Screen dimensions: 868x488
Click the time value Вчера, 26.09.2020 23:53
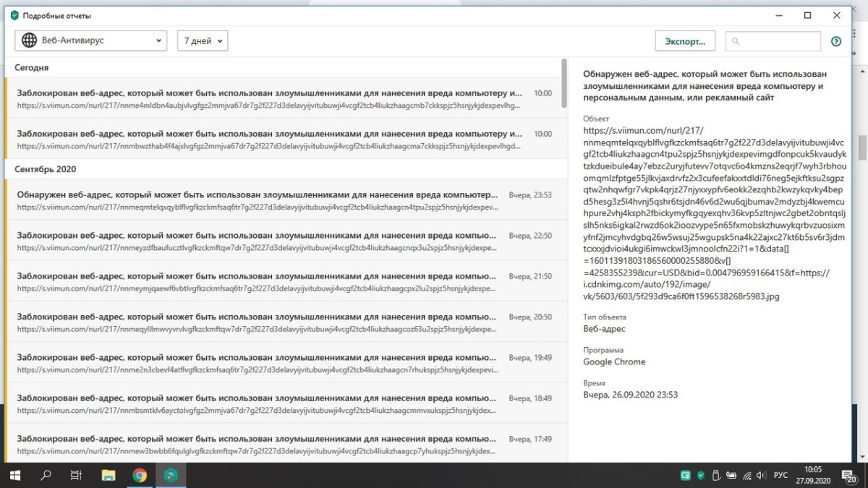(x=630, y=395)
